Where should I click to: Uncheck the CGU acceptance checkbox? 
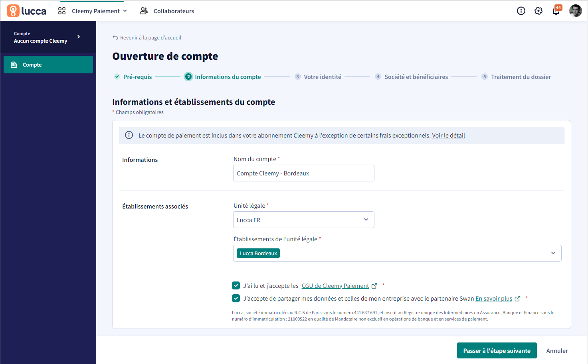coord(236,285)
